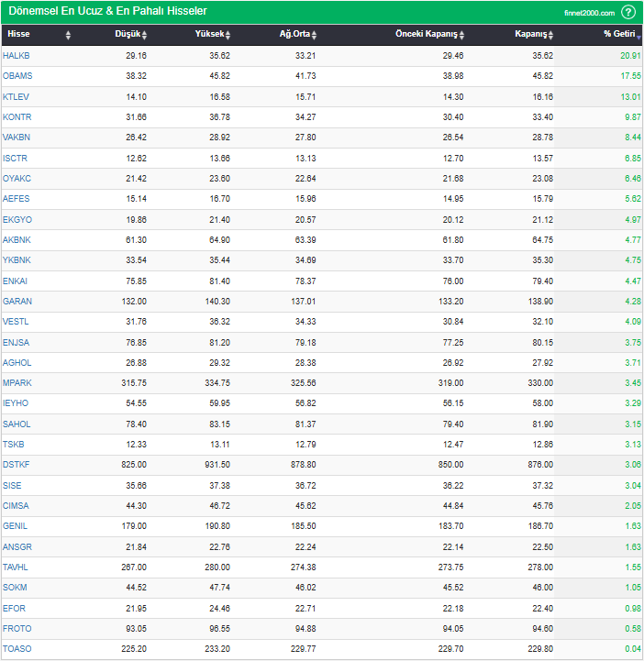
Task: Open the finnet2000.com link
Action: [x=588, y=13]
